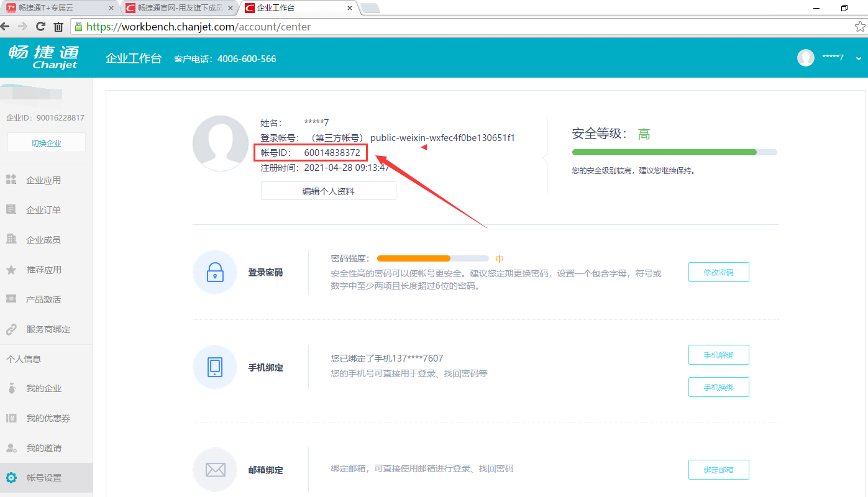This screenshot has height=497, width=868.
Task: Click the 企业成员 building icon
Action: click(x=11, y=239)
